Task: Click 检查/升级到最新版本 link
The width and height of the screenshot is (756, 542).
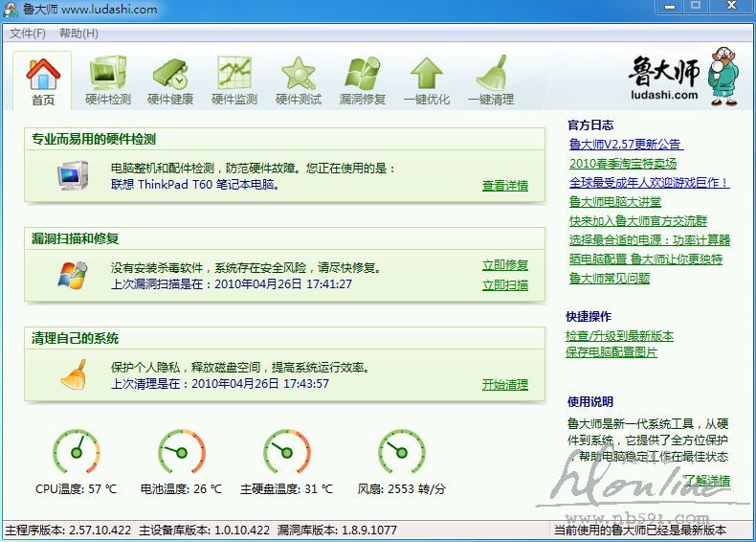Action: coord(619,336)
